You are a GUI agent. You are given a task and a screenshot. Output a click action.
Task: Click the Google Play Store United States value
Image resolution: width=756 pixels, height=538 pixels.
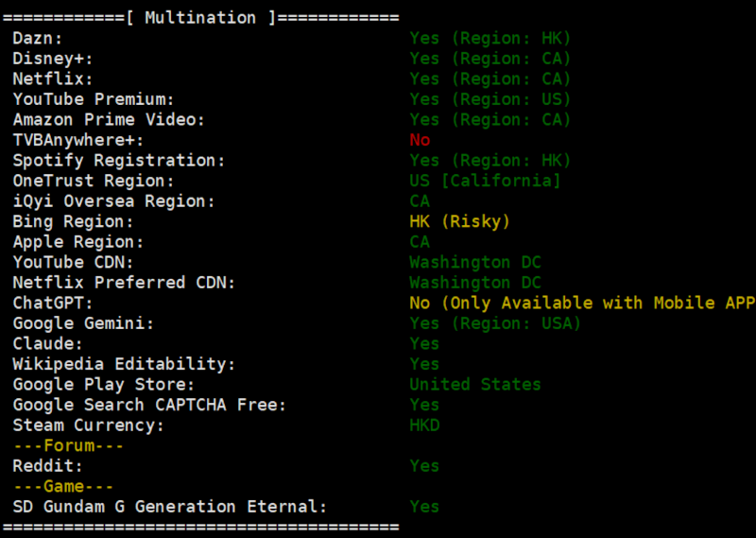[x=475, y=384]
